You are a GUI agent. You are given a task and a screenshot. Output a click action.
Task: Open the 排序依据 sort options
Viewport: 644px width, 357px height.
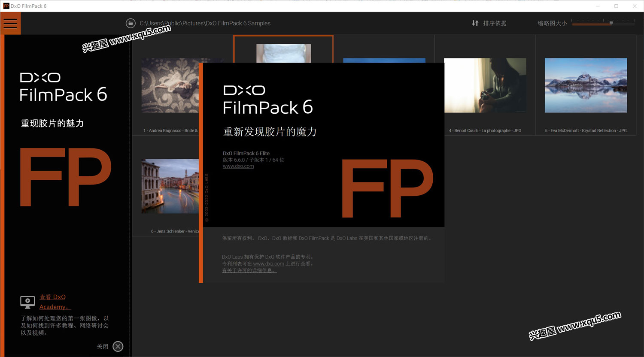click(x=495, y=23)
